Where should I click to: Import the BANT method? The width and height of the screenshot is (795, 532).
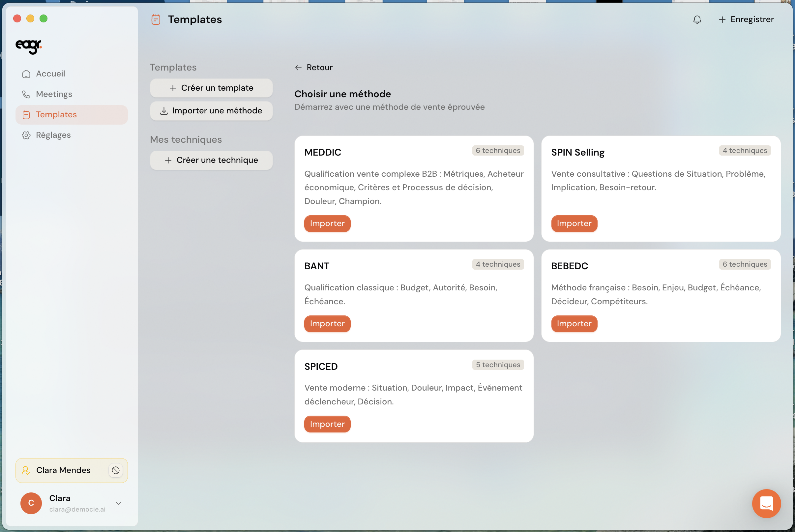point(327,324)
